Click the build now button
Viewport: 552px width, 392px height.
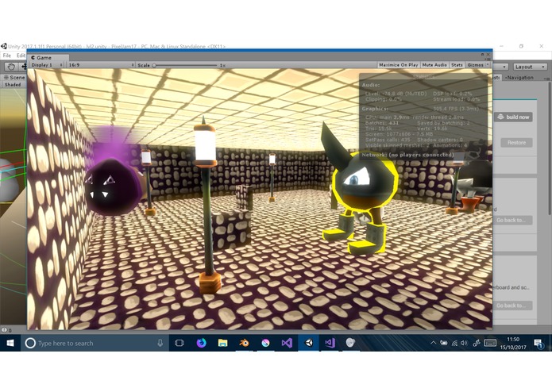point(513,117)
